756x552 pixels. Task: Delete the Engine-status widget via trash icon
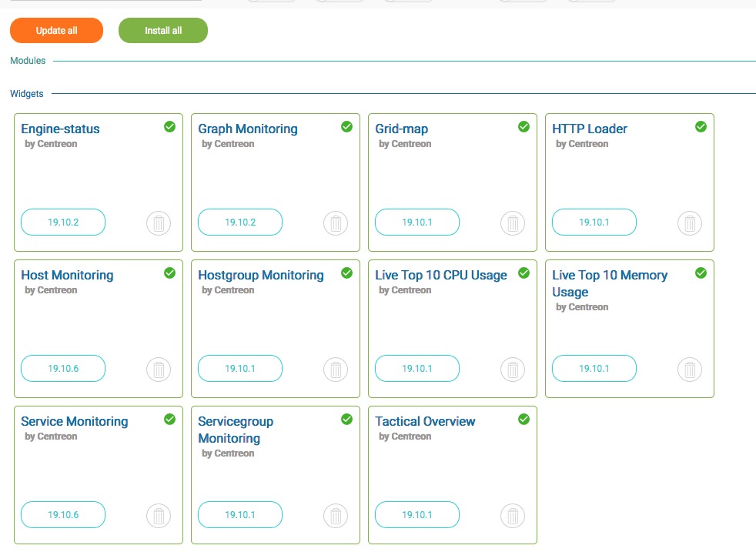[159, 223]
